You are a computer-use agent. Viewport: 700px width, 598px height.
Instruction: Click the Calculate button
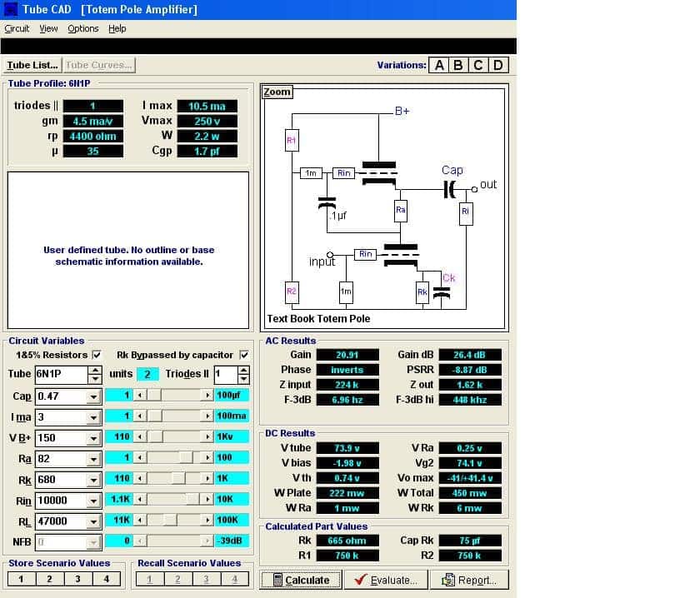point(301,581)
